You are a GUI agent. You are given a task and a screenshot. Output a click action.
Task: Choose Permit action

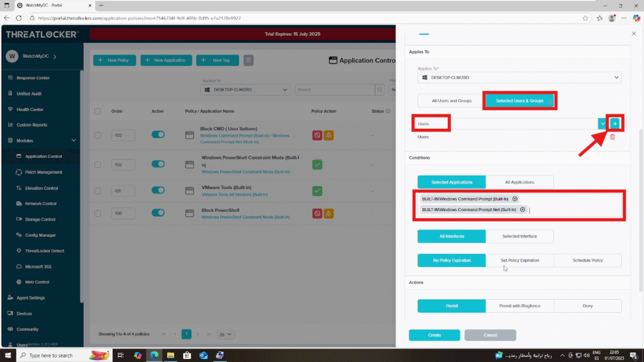(452, 306)
